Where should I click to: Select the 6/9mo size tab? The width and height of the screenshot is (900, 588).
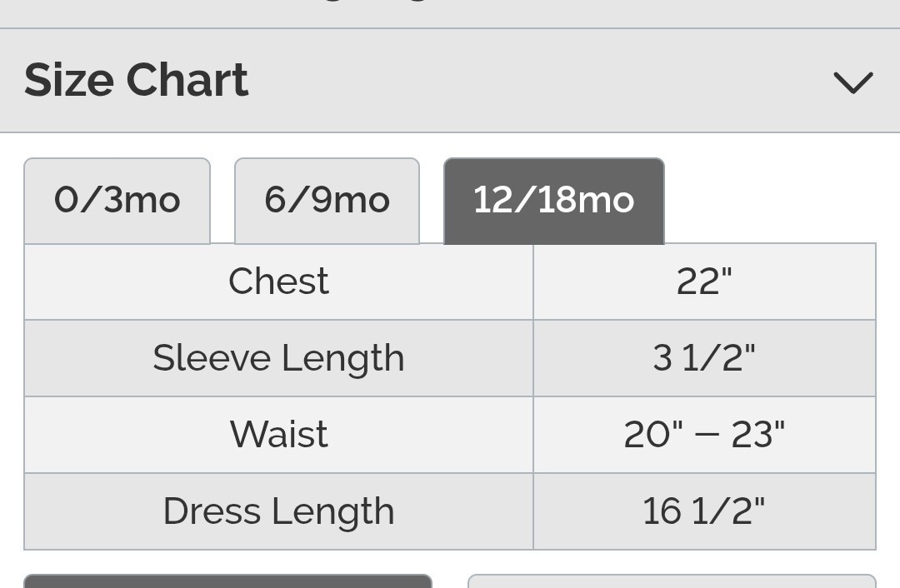327,201
